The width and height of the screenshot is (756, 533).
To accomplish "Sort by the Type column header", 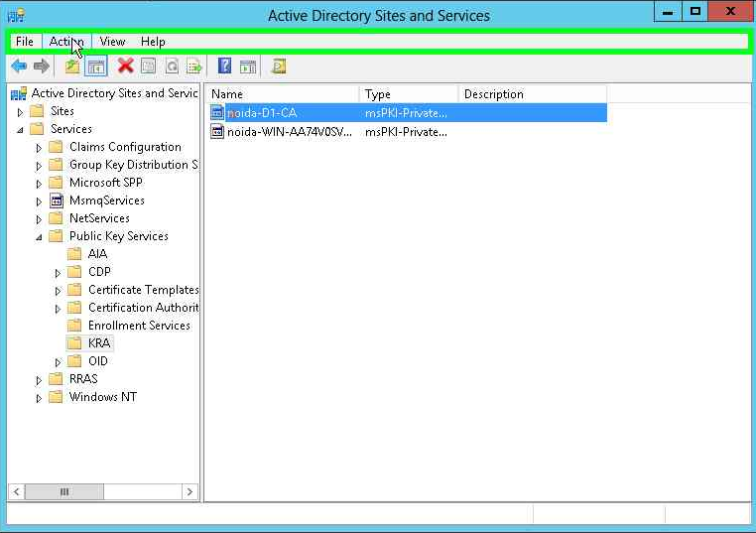I will (409, 94).
